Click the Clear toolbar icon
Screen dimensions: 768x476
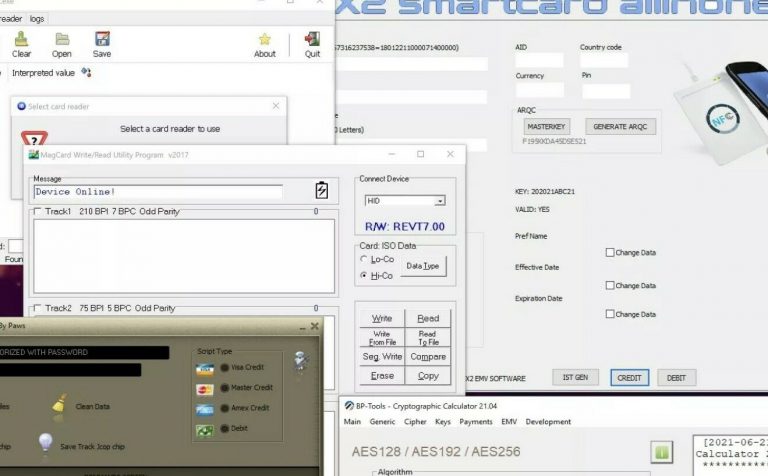21,40
